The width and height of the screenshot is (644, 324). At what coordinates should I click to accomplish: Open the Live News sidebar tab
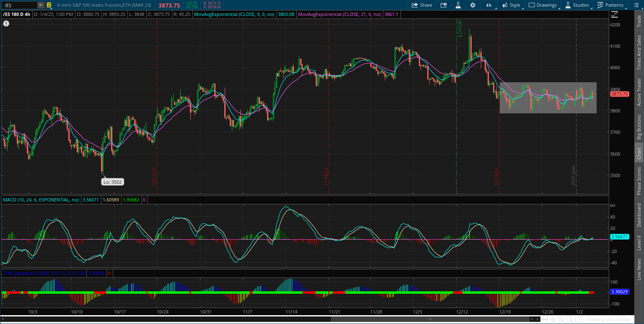pyautogui.click(x=639, y=269)
